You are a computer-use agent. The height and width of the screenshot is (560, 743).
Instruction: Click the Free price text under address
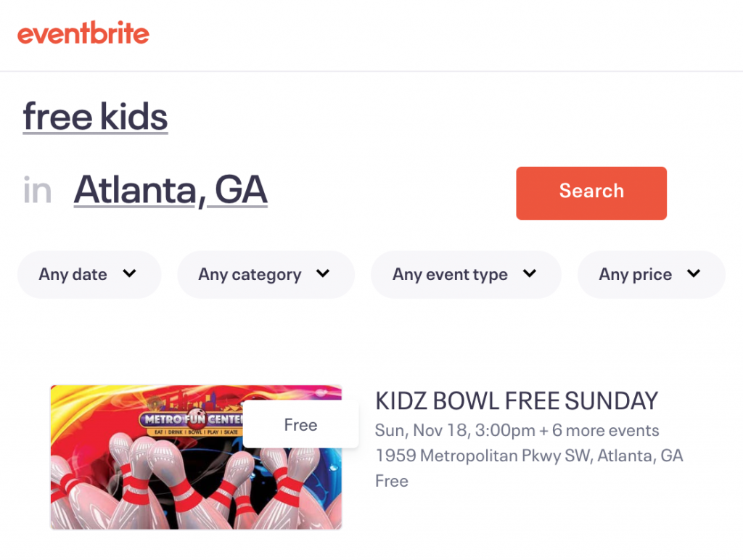(x=392, y=481)
